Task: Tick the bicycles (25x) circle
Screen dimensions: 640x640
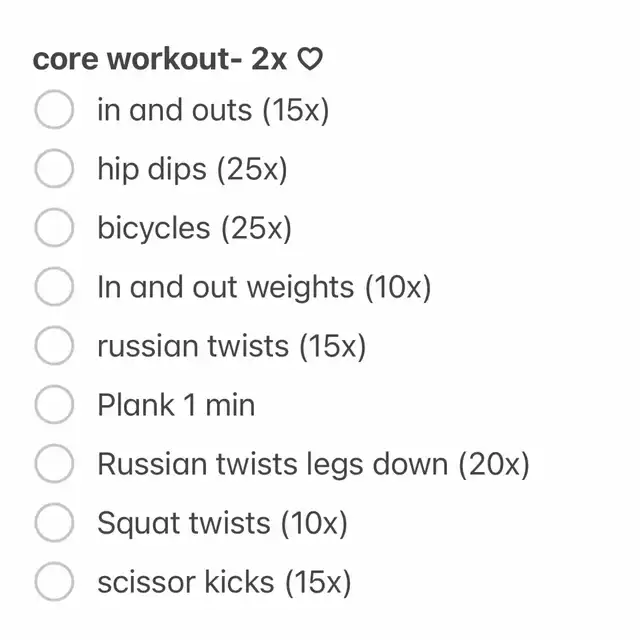Action: (x=54, y=229)
